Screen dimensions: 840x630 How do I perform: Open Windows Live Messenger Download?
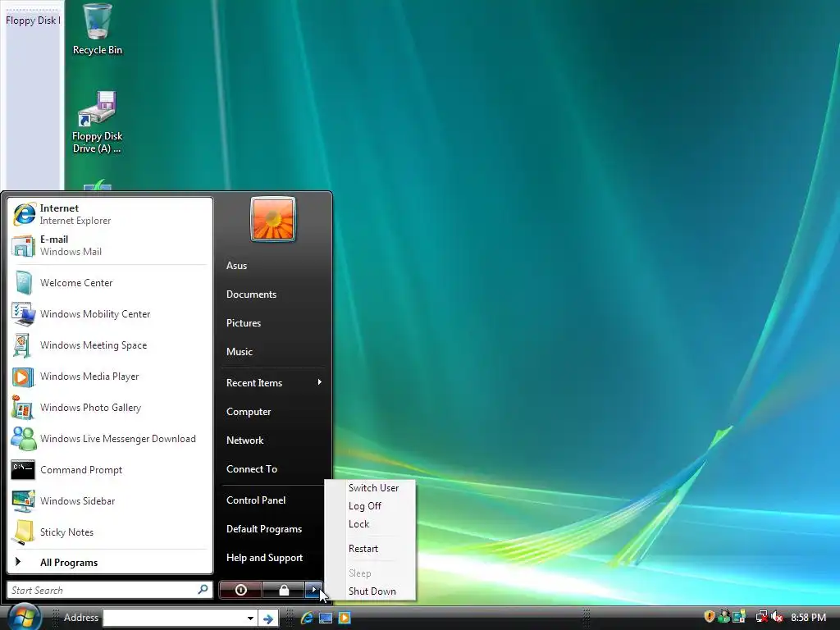click(x=109, y=439)
